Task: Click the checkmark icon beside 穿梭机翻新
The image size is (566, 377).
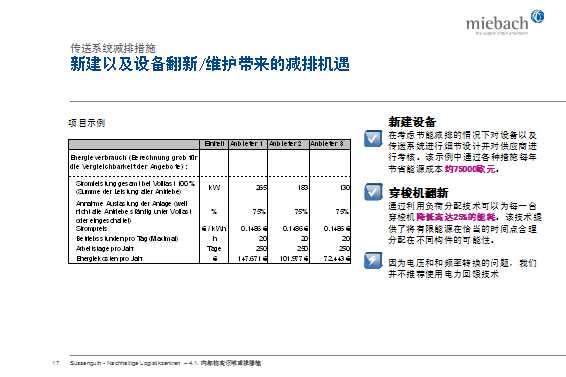Action: [x=373, y=192]
